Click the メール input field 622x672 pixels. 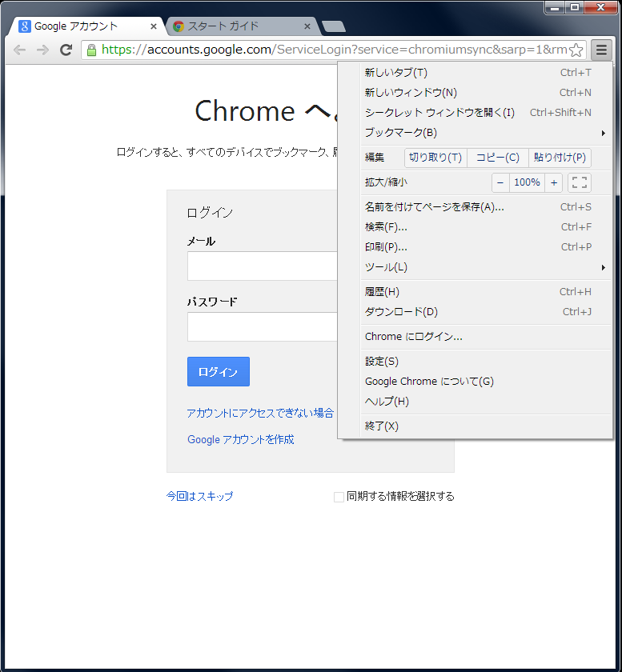point(262,266)
